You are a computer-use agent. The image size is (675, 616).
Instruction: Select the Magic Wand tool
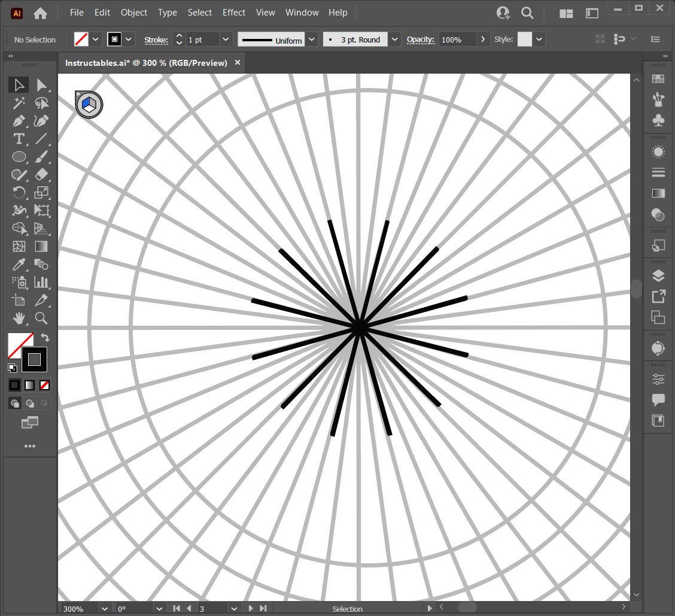19,103
